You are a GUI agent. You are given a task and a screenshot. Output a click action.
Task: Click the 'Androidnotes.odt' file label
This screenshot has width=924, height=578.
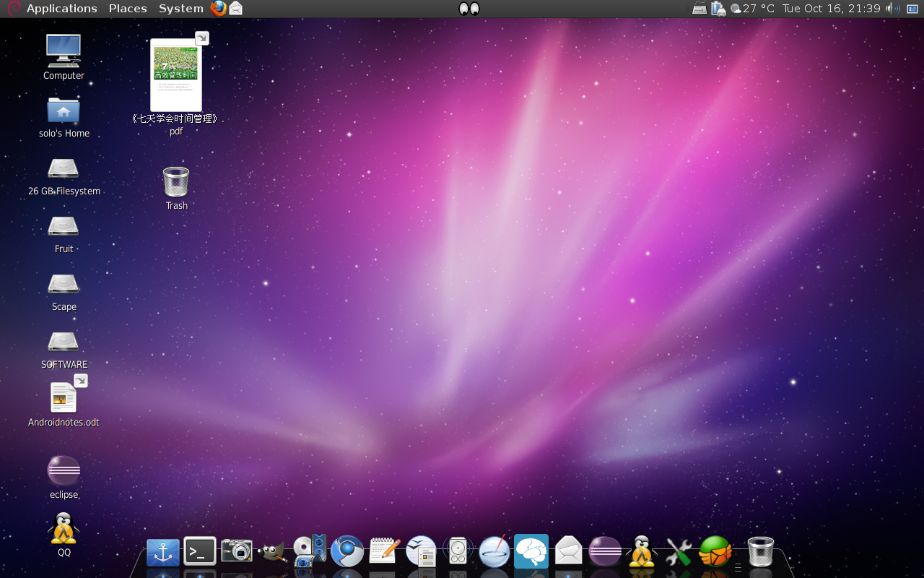pos(64,422)
